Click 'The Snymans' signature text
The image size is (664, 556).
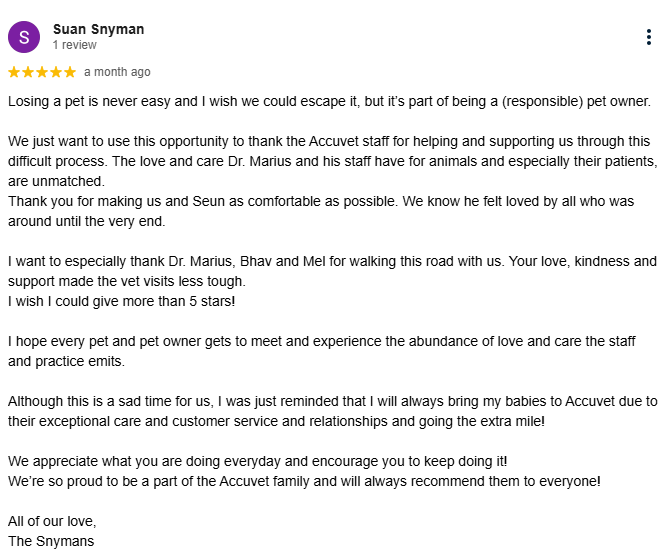51,541
